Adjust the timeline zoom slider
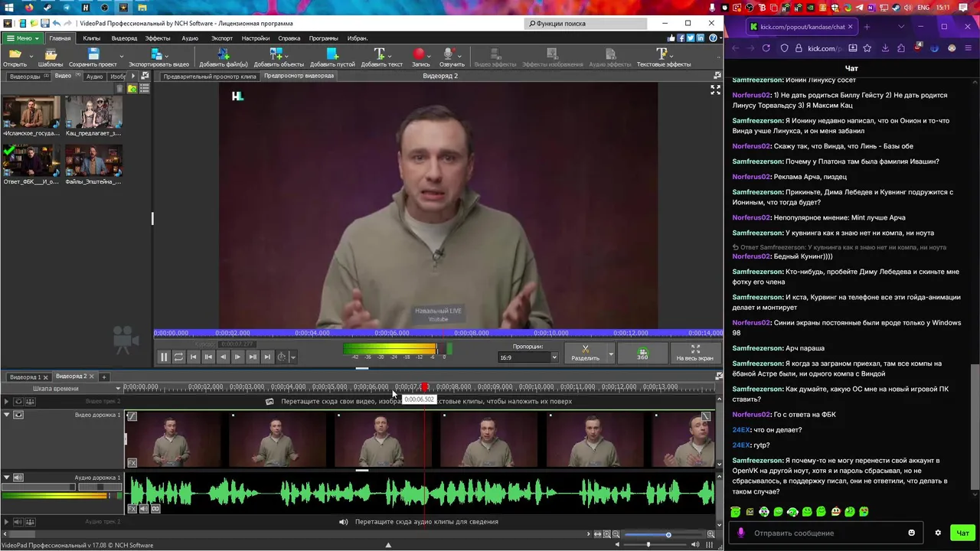 pos(668,535)
